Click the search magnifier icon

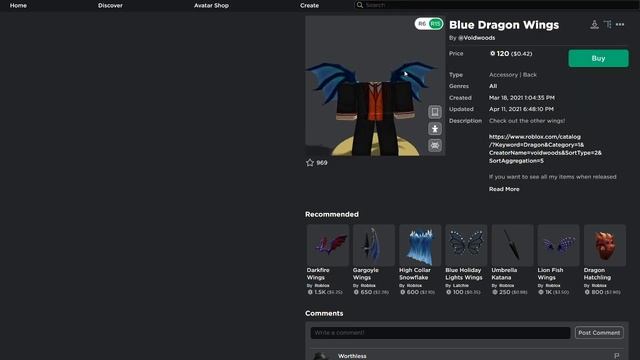pos(360,5)
